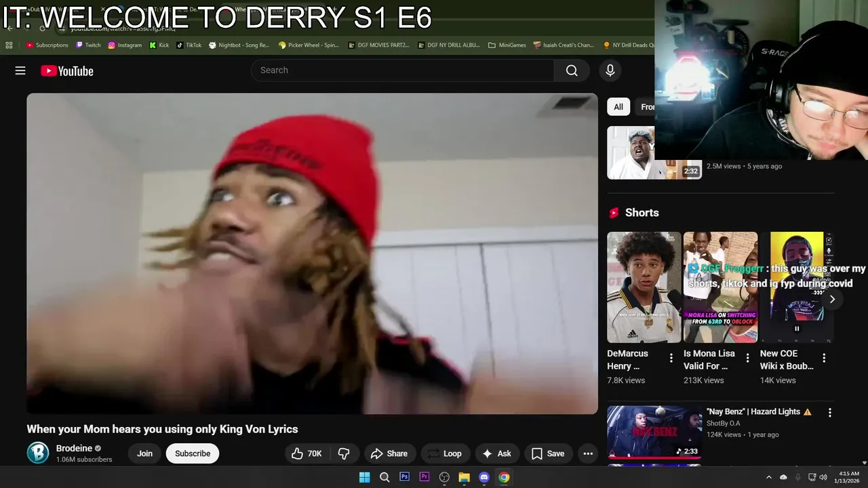Open the Nay Benz Hazard Lights thumbnail
The height and width of the screenshot is (488, 868).
[654, 432]
